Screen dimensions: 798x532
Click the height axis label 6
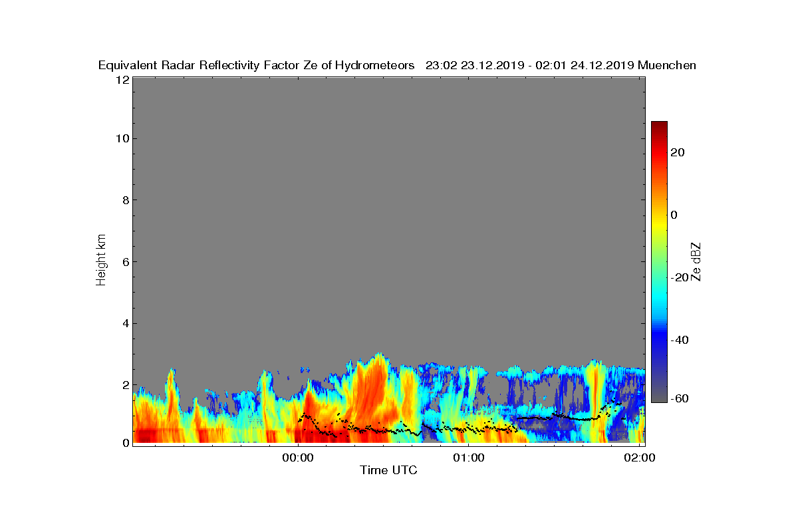(125, 261)
